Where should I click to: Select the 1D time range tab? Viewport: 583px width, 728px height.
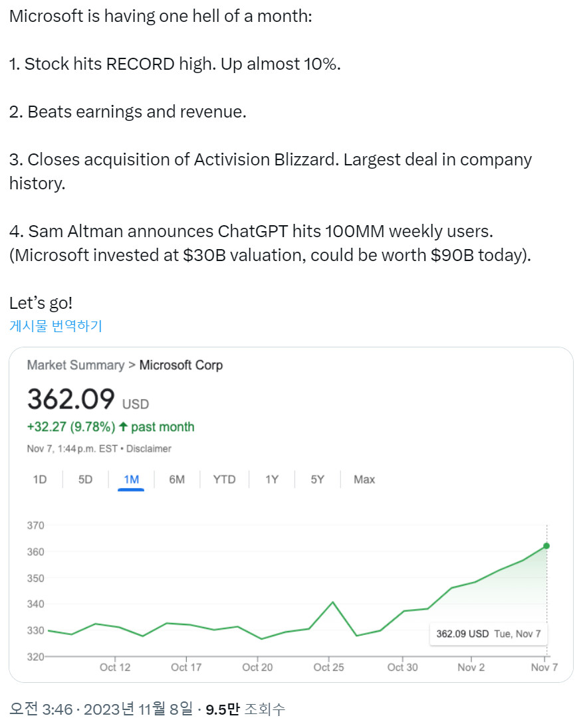coord(40,480)
